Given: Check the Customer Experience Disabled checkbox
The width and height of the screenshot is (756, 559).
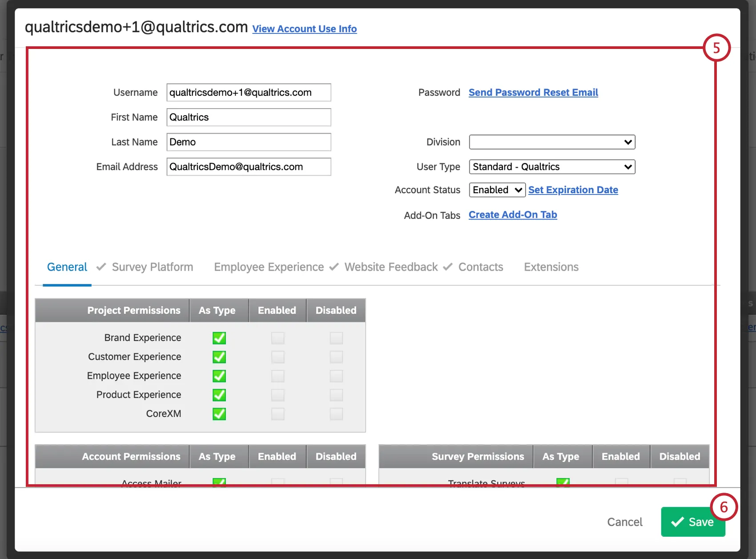Looking at the screenshot, I should (336, 357).
